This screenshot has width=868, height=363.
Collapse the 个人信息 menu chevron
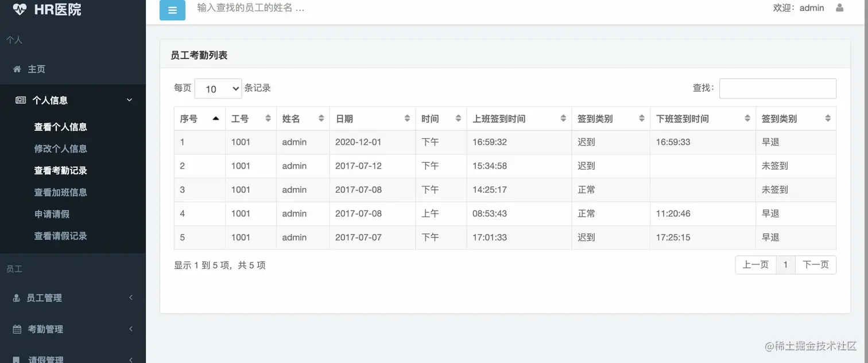(129, 100)
